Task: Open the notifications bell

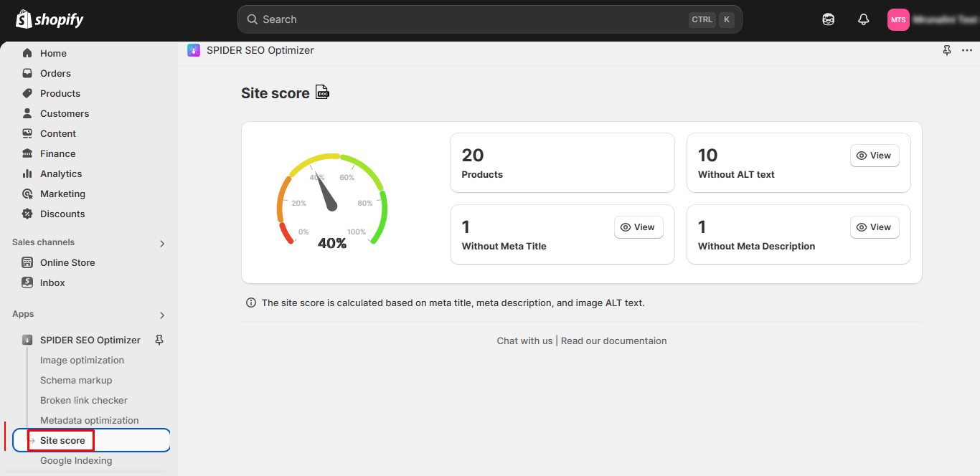Action: [864, 19]
